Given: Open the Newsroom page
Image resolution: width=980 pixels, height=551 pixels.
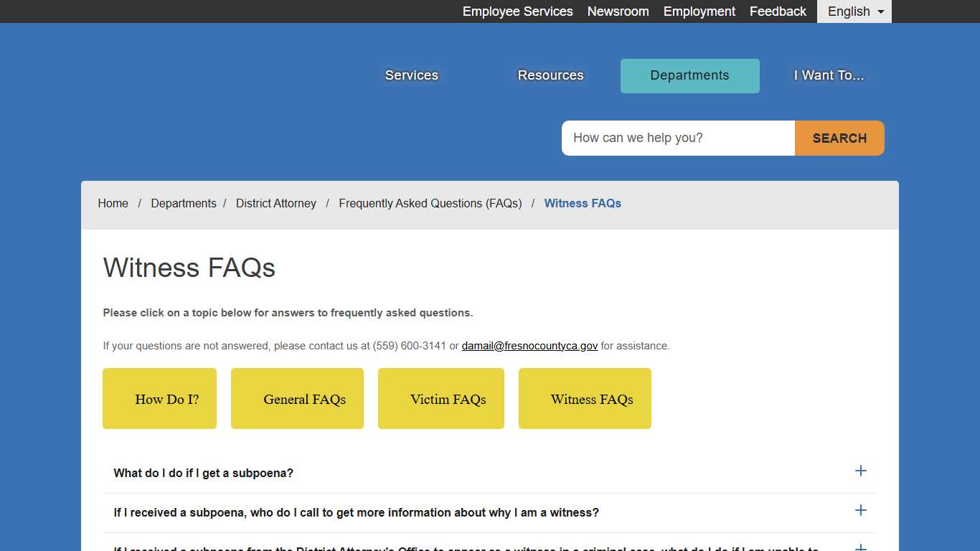Looking at the screenshot, I should [x=618, y=11].
